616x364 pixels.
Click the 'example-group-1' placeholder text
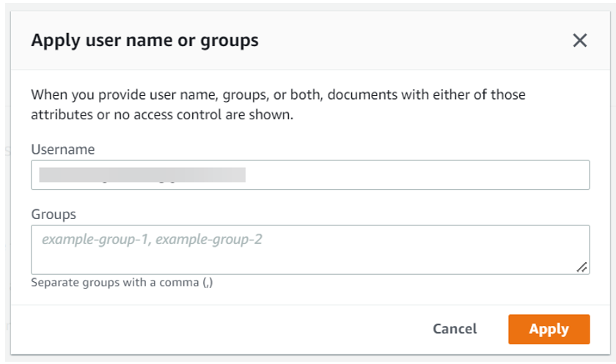coord(95,239)
